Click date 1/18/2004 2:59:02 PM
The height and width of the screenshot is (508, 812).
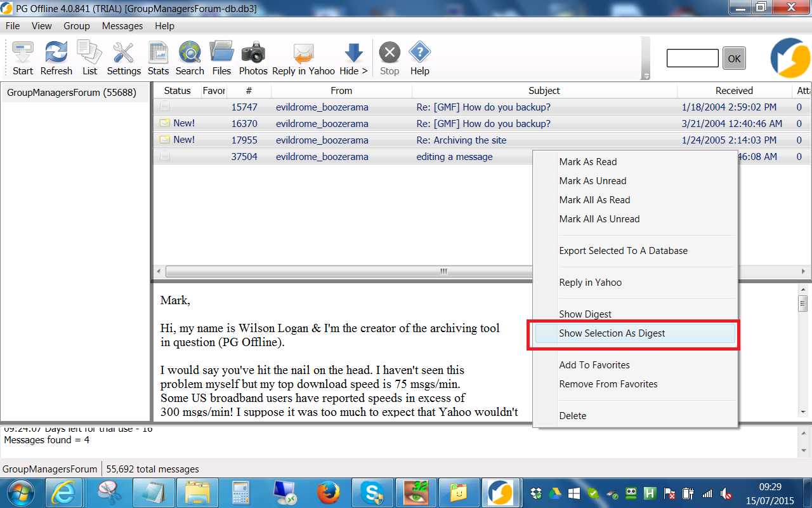(729, 107)
